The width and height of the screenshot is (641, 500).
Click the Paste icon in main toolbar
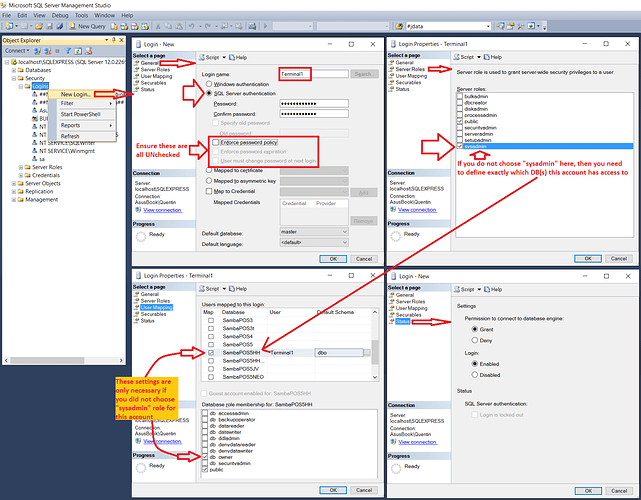pos(179,26)
